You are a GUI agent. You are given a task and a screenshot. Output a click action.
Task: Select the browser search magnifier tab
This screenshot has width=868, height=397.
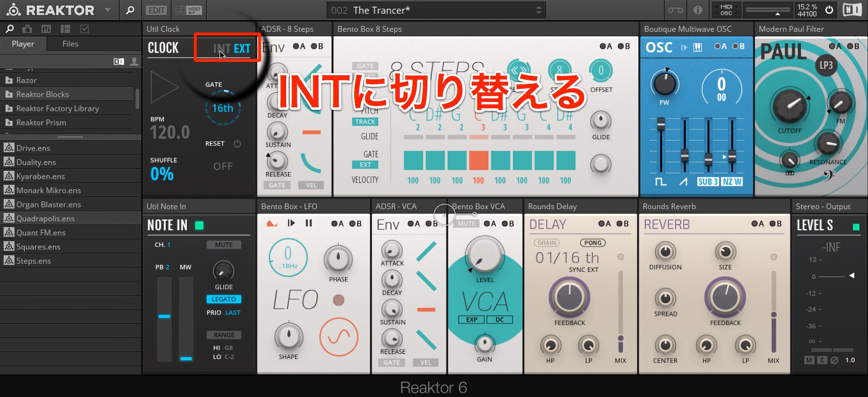pos(10,29)
